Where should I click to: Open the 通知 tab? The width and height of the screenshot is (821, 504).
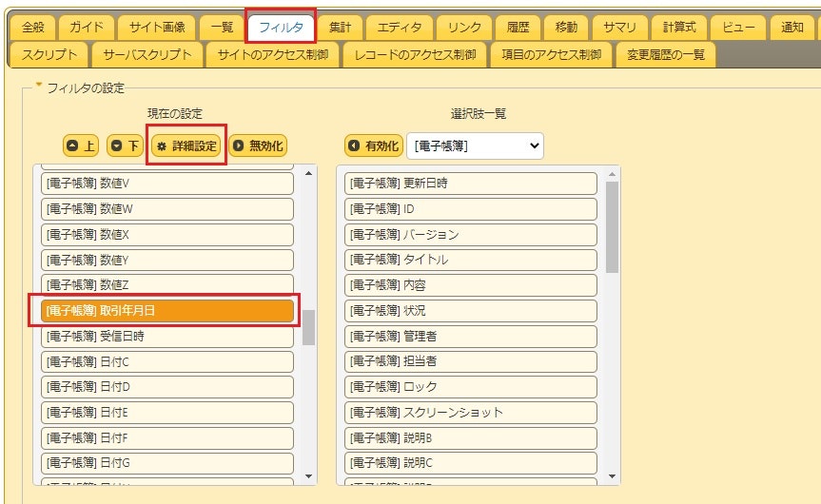[792, 28]
